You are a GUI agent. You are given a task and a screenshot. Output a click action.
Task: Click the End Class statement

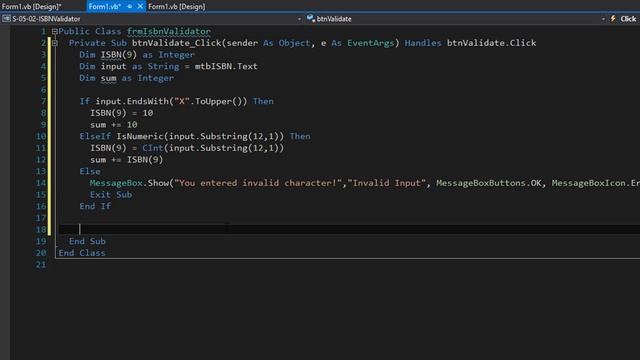82,253
